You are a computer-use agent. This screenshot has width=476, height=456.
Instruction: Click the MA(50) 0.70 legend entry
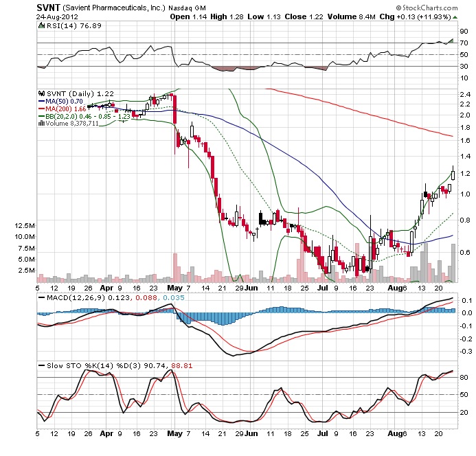(64, 102)
